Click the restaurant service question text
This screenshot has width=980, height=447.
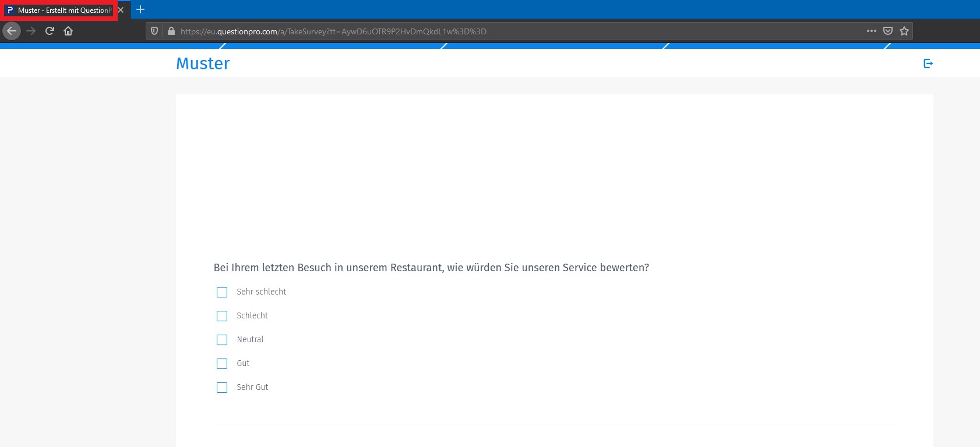pos(431,268)
